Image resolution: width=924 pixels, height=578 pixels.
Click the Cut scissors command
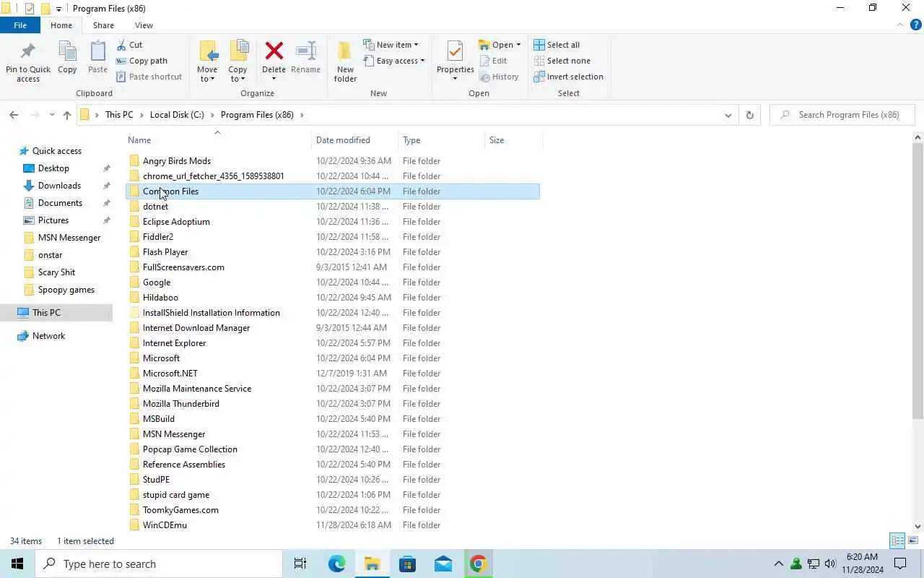[x=129, y=45]
